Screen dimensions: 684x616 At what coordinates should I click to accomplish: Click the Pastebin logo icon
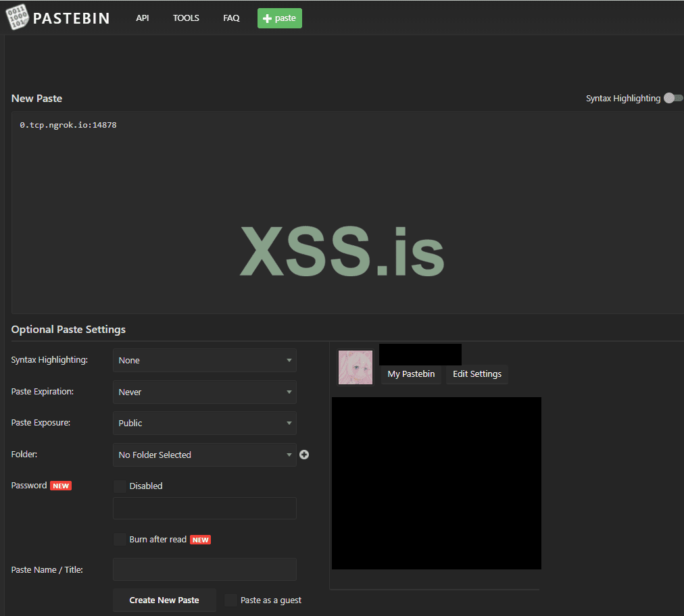17,17
